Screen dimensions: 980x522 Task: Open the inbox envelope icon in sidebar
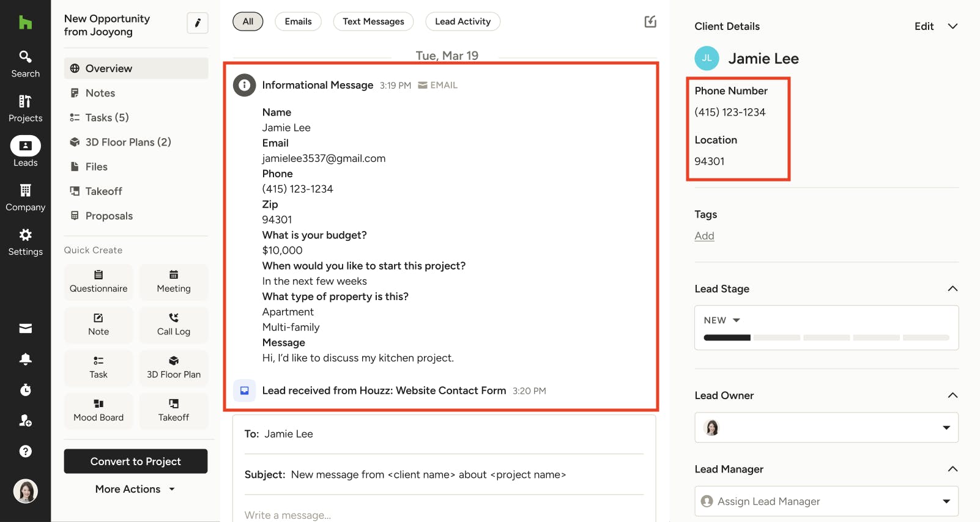(x=25, y=329)
